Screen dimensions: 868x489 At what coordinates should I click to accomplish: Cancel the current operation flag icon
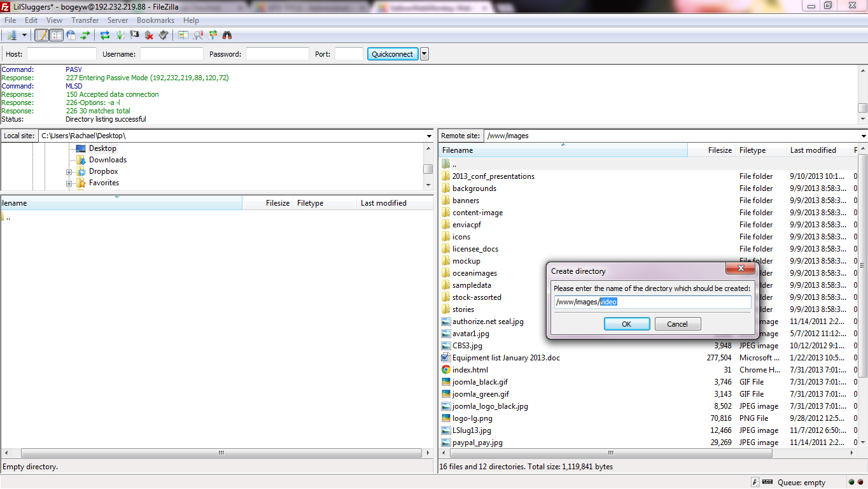pos(134,35)
